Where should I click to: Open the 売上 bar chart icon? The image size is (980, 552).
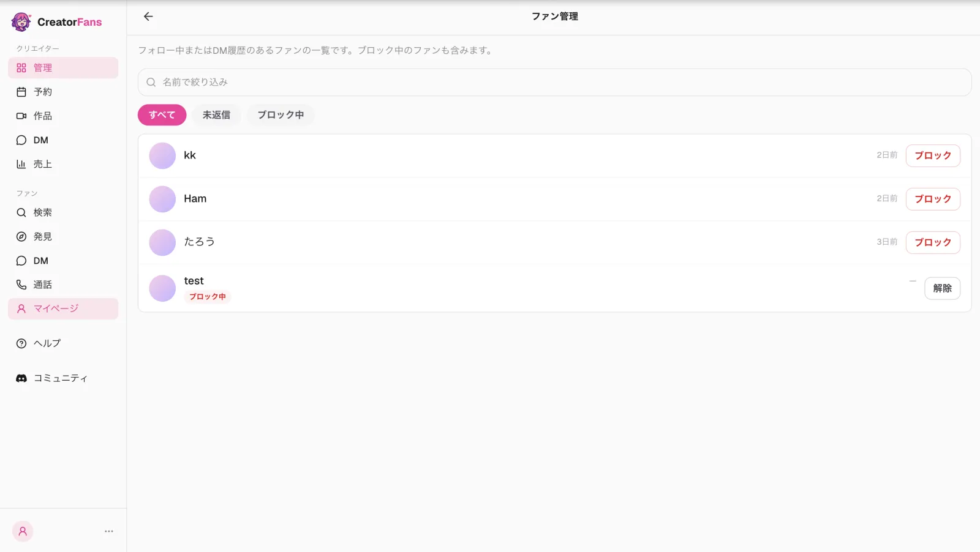(21, 164)
